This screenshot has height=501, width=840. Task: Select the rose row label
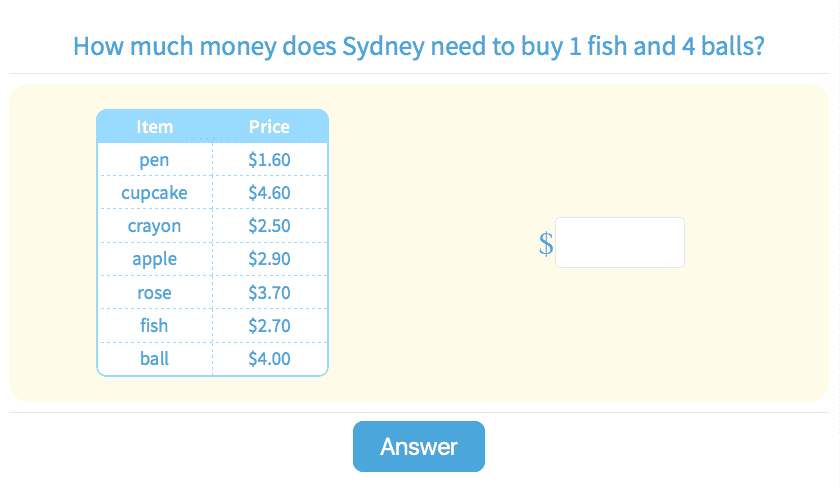[155, 293]
